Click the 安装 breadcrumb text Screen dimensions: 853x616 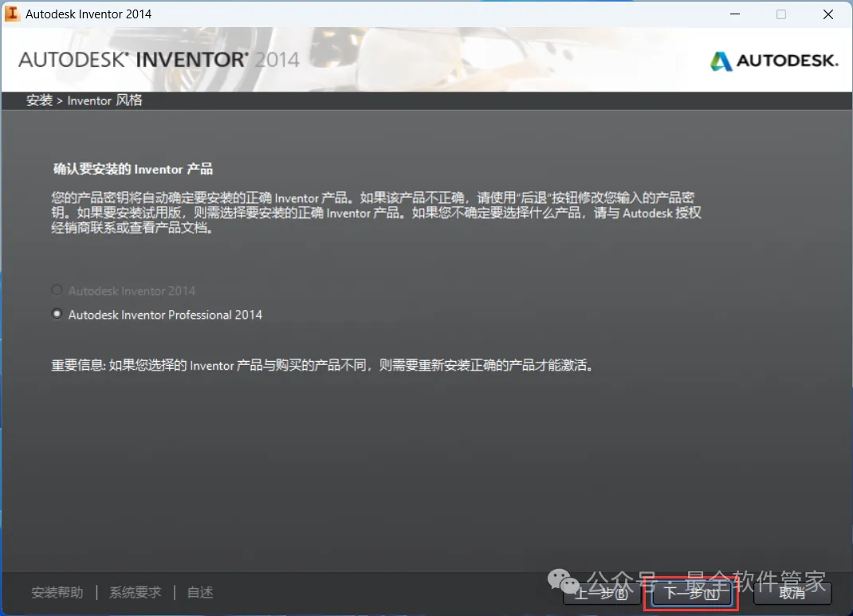pyautogui.click(x=39, y=100)
